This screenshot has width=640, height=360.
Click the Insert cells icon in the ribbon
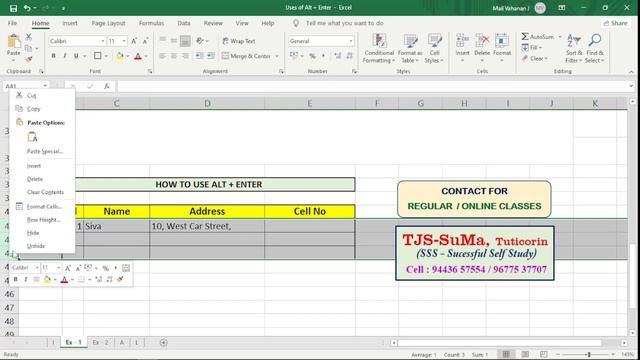(462, 41)
